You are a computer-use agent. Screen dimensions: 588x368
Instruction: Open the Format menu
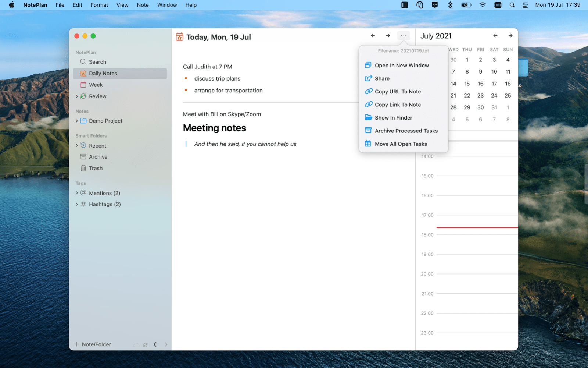click(x=99, y=5)
